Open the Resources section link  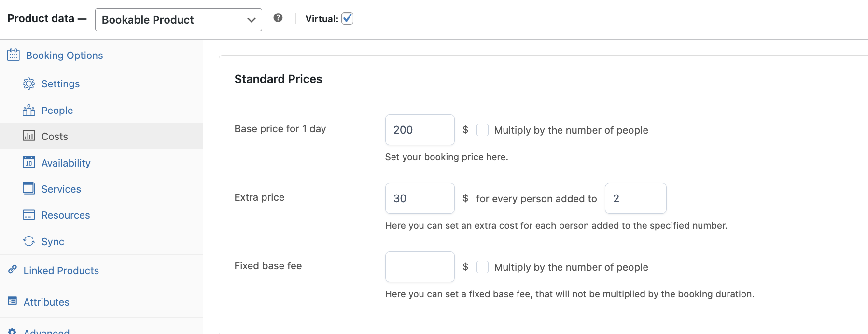(66, 215)
